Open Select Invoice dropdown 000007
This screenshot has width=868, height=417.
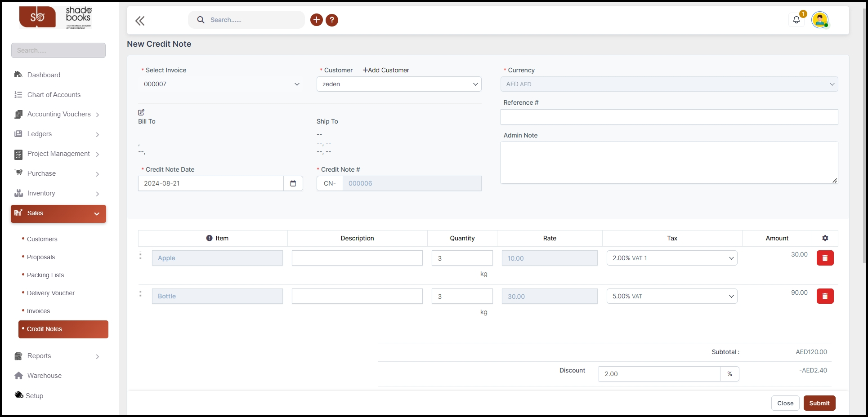(221, 84)
